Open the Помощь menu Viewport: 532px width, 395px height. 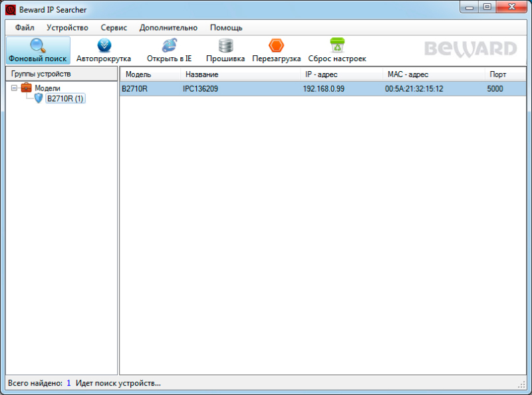226,28
